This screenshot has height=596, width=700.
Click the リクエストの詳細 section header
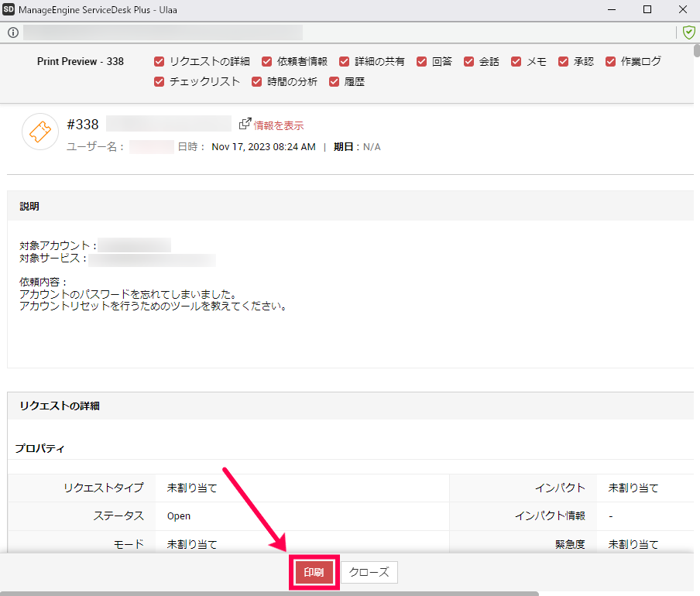click(x=350, y=406)
